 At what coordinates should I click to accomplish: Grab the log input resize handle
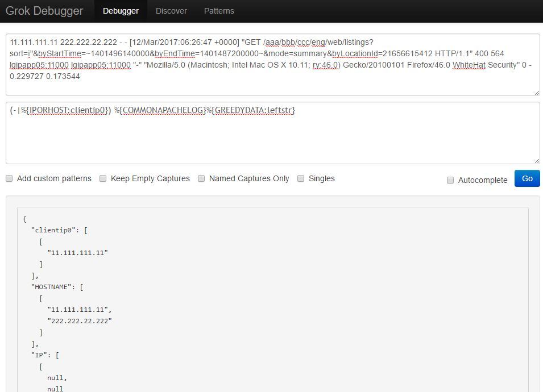(x=537, y=93)
